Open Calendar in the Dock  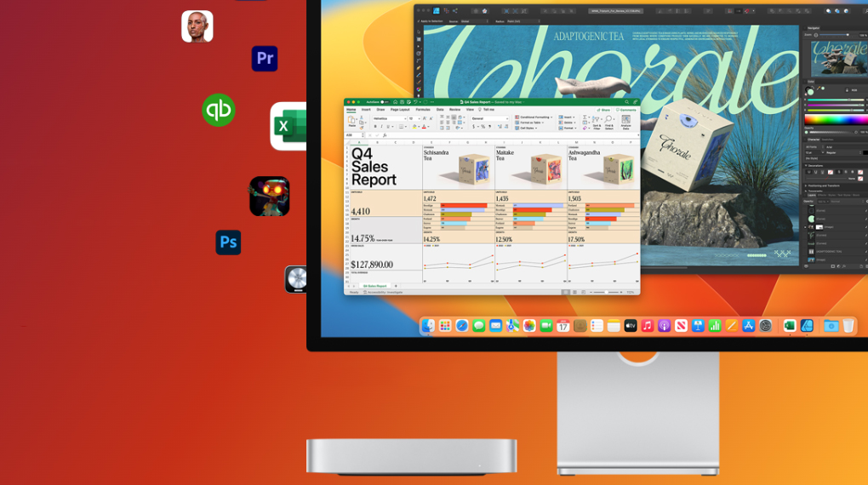[x=563, y=326]
